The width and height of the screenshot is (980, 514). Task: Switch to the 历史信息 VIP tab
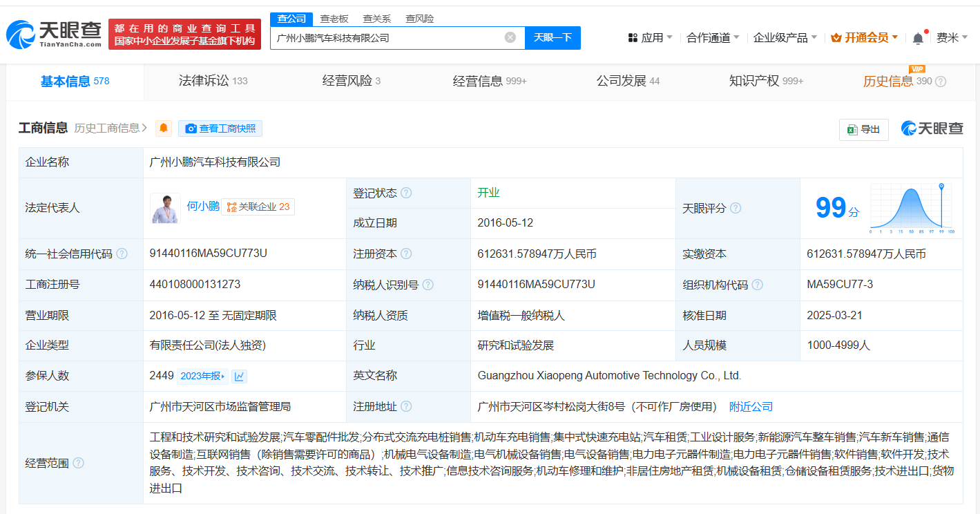tap(897, 81)
